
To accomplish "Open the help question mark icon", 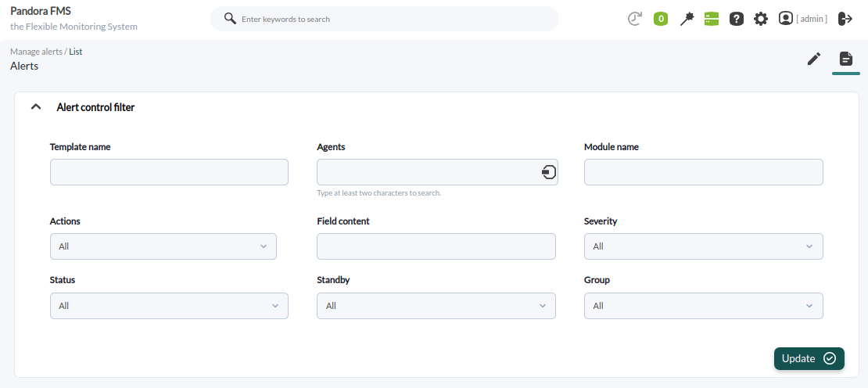I will click(x=736, y=19).
